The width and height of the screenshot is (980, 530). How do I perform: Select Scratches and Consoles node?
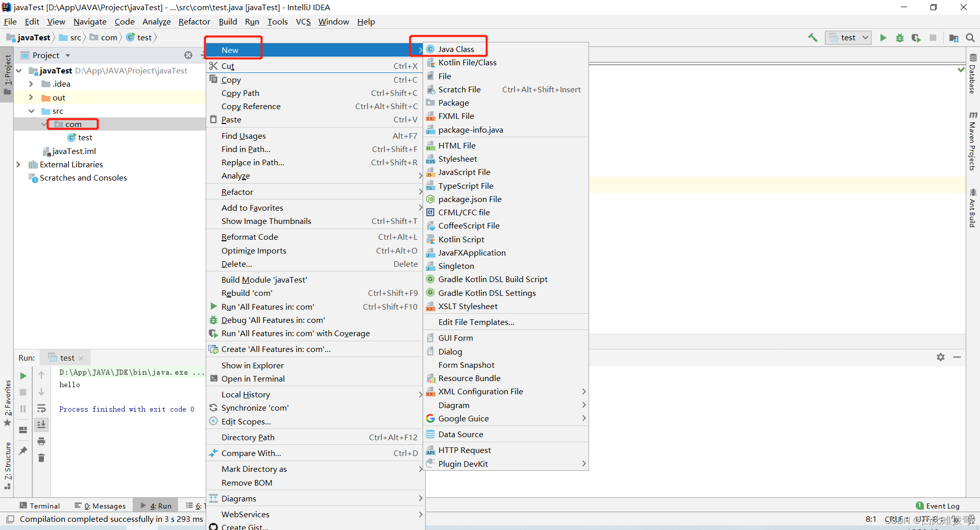[x=78, y=178]
